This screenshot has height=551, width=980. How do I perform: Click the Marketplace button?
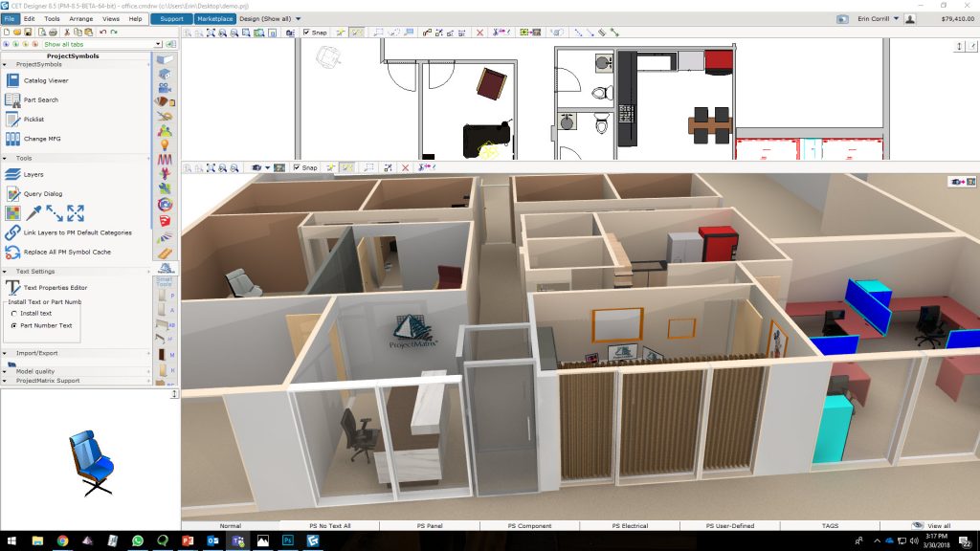213,18
